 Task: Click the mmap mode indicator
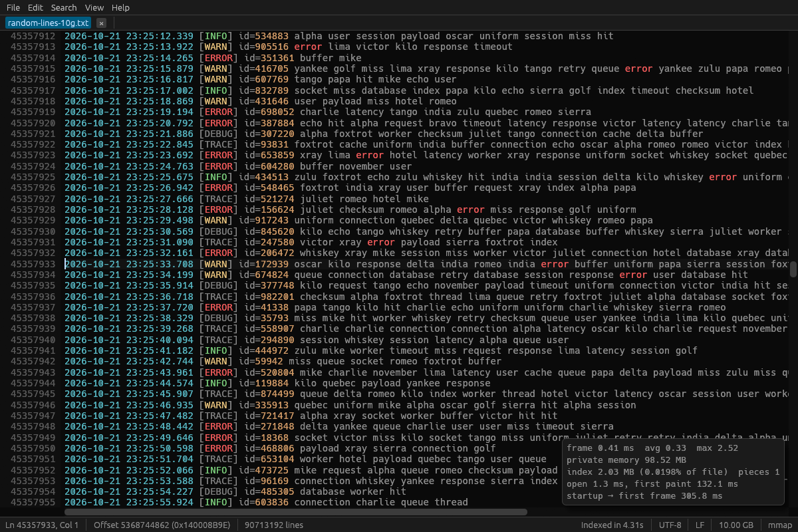[775, 525]
